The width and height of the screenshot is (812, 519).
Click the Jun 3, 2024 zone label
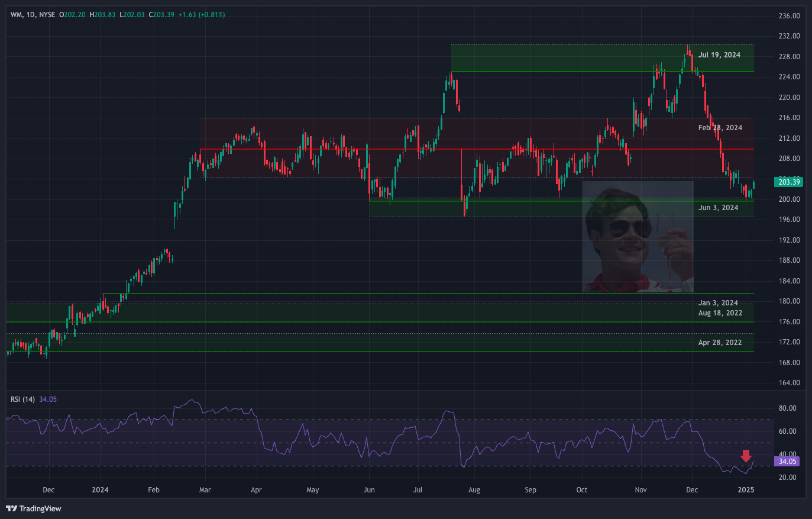(x=718, y=208)
